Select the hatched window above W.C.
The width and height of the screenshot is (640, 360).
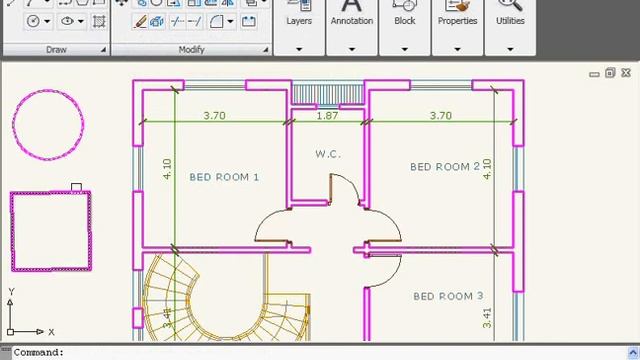[328, 94]
